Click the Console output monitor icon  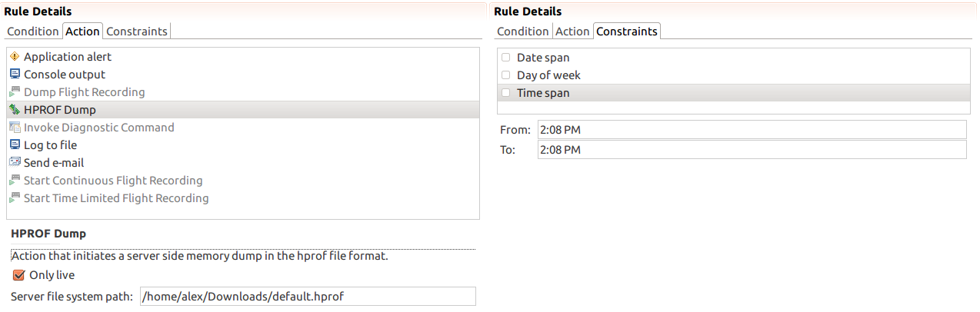pos(15,75)
